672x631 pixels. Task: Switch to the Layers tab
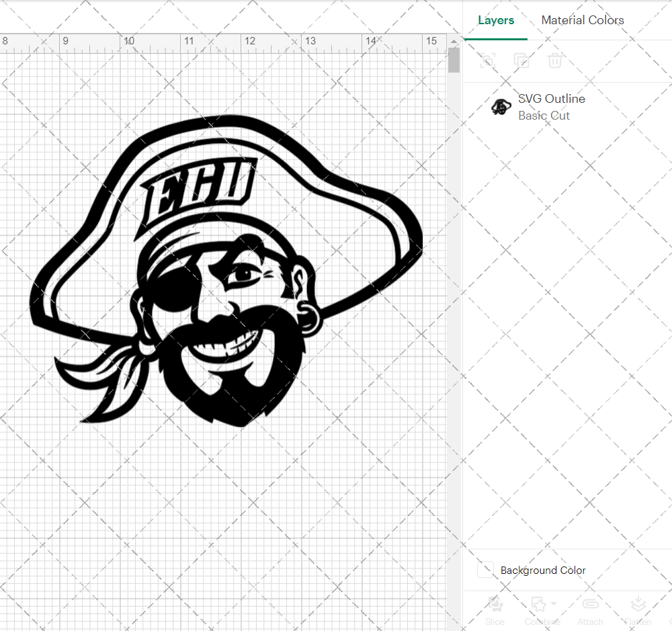pyautogui.click(x=496, y=20)
